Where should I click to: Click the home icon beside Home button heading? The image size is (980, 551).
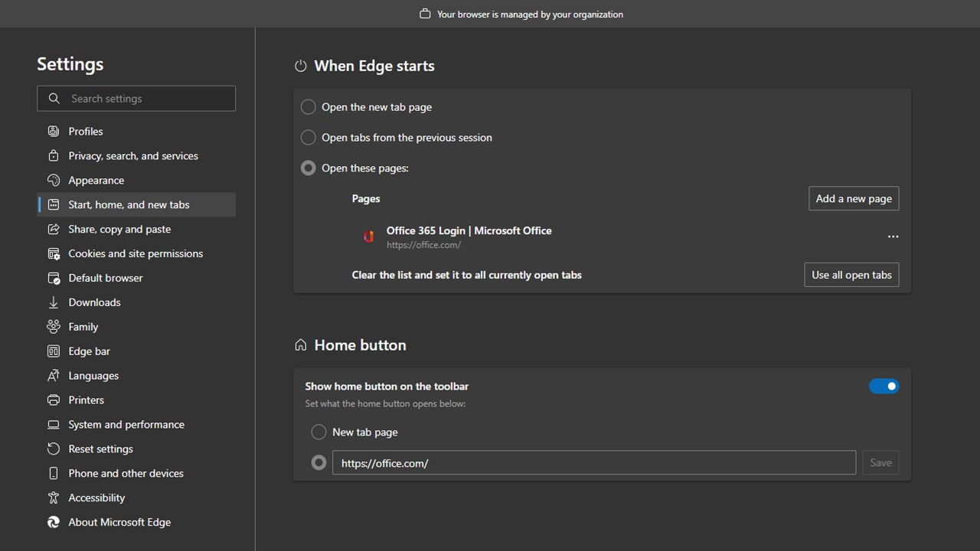(301, 345)
